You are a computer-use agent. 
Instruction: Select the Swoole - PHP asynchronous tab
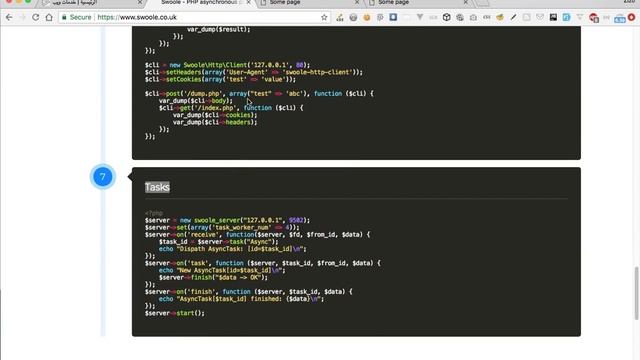pyautogui.click(x=199, y=2)
